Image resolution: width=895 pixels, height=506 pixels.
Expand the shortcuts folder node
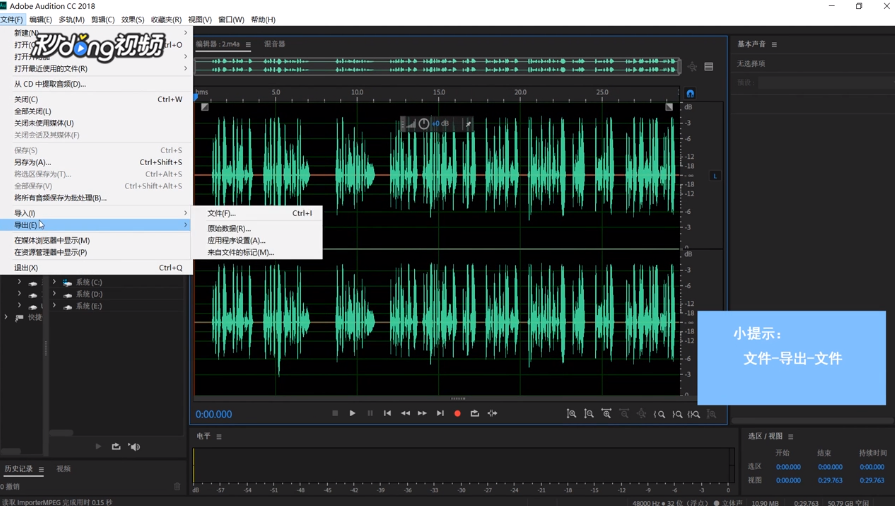pyautogui.click(x=6, y=317)
